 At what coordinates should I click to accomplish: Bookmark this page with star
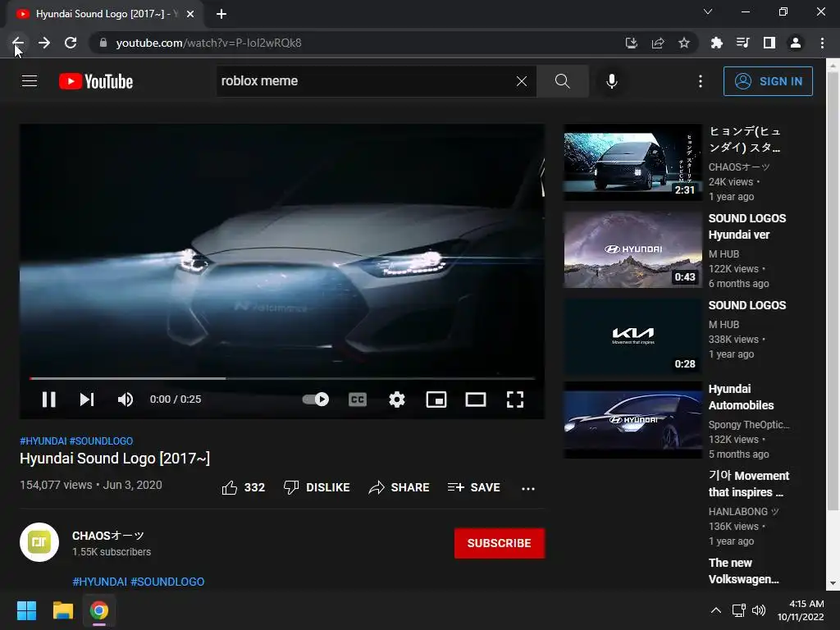point(684,43)
